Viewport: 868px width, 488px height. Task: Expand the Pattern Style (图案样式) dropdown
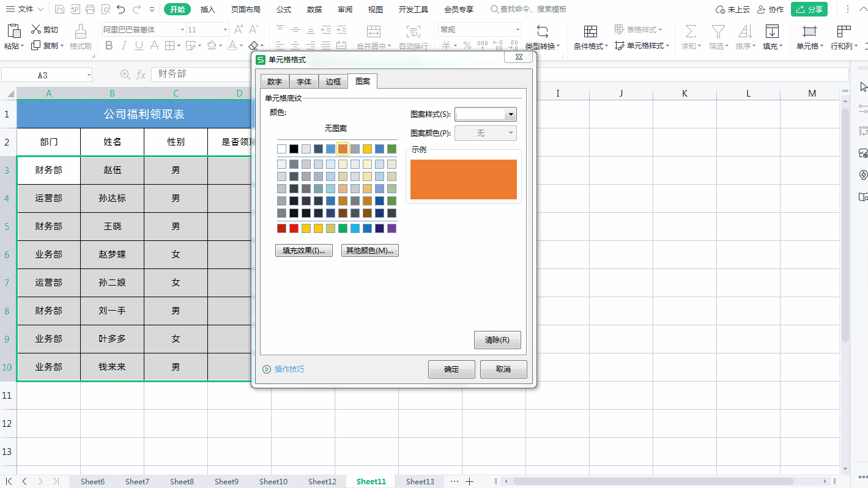(510, 114)
